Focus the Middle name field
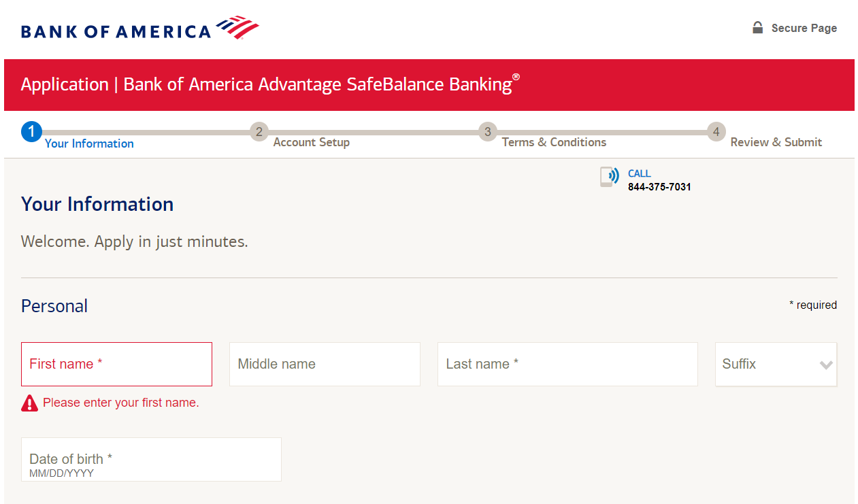 tap(325, 364)
